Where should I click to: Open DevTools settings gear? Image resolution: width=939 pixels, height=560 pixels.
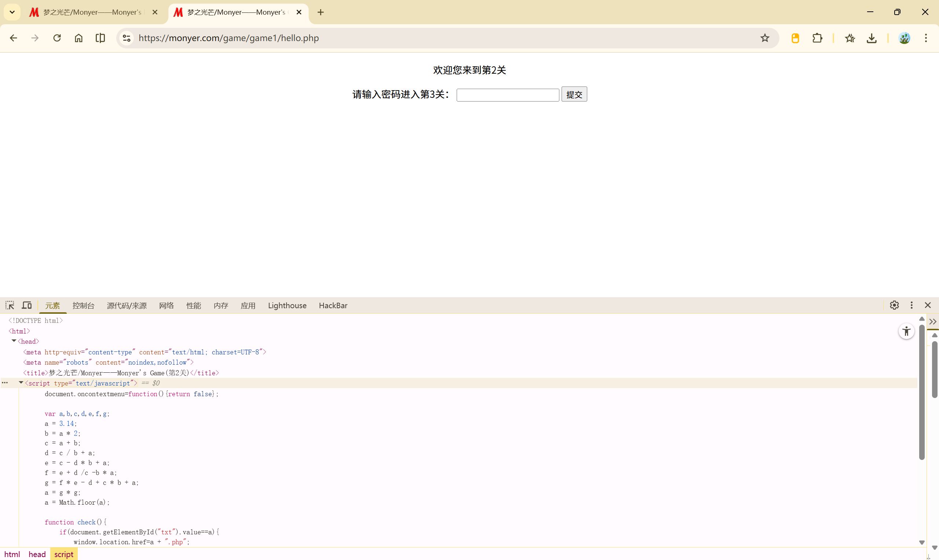coord(894,305)
